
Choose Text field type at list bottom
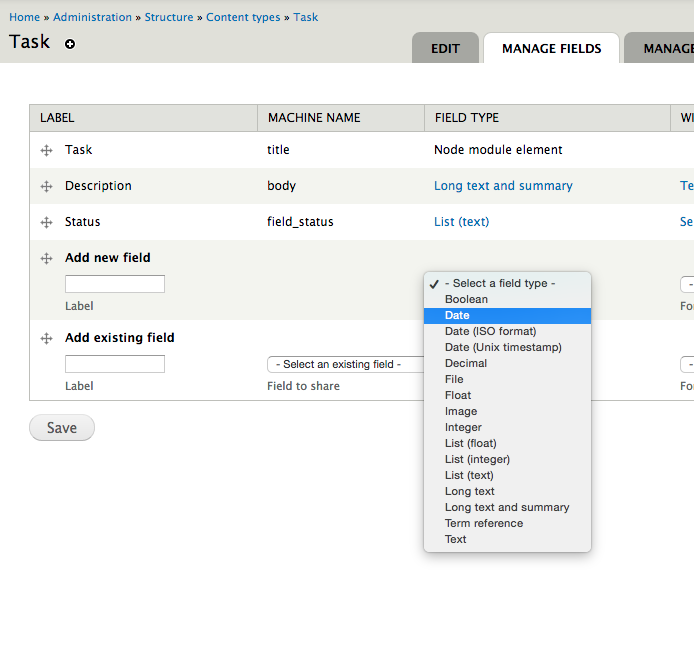(x=507, y=539)
